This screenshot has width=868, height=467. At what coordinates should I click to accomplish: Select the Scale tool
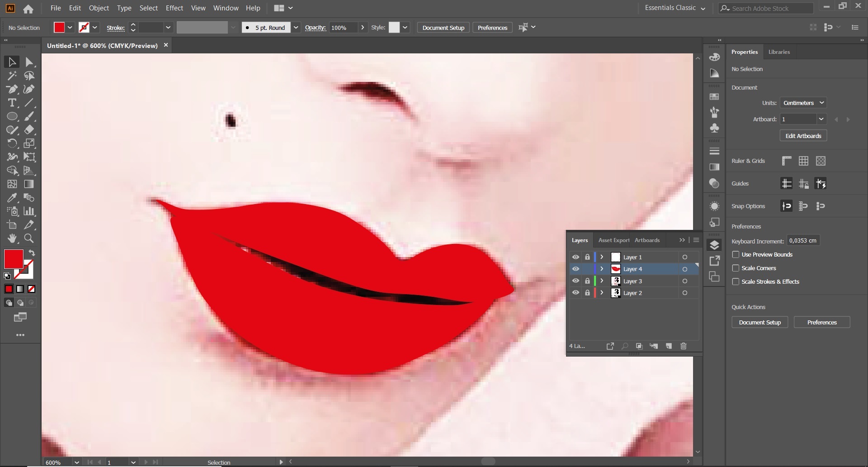click(x=29, y=143)
